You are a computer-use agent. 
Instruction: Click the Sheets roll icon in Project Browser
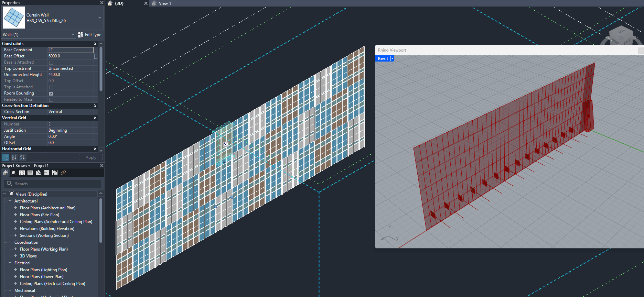click(39, 173)
